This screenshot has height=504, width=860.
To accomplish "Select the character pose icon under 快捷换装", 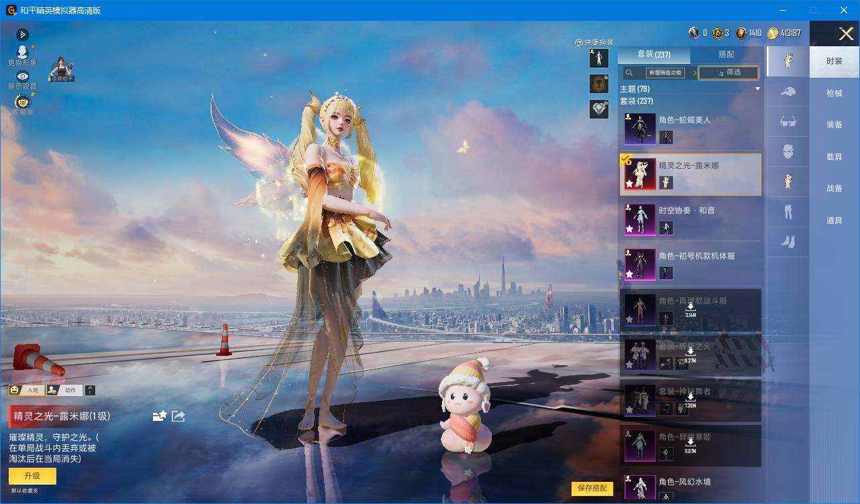I will 599,58.
